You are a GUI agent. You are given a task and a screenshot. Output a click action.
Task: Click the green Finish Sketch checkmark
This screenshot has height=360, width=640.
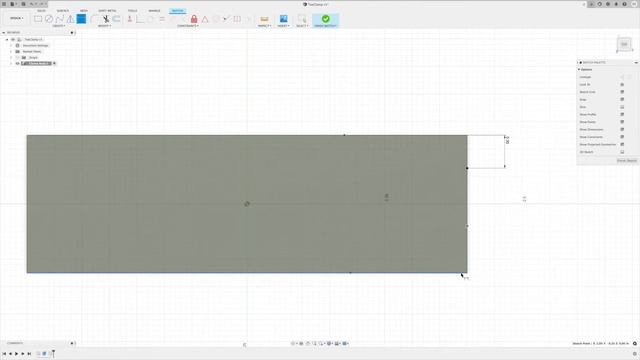(x=326, y=19)
